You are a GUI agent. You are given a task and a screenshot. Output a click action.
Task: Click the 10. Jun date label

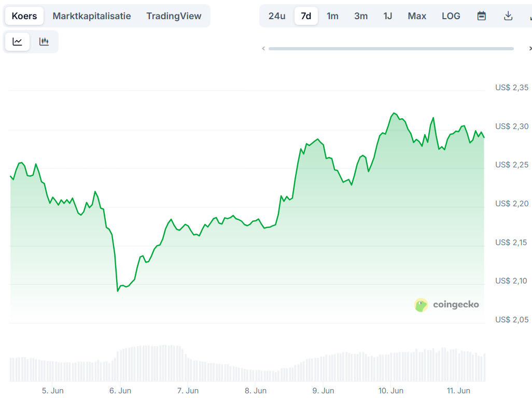[391, 391]
